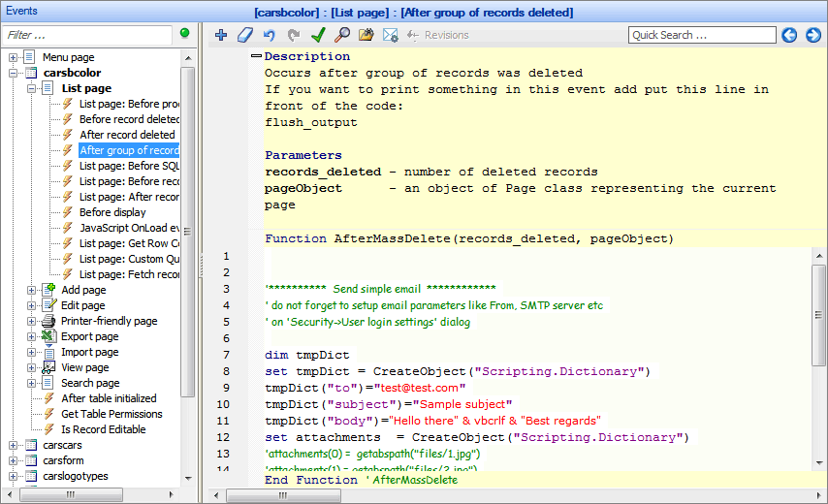This screenshot has height=504, width=828.
Task: Click tree panel scroll up arrow
Action: [x=188, y=57]
